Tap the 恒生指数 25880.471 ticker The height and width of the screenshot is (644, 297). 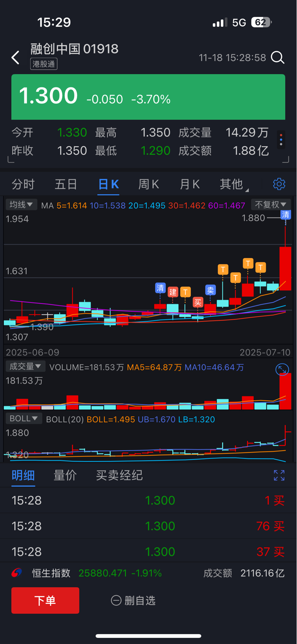click(x=97, y=573)
